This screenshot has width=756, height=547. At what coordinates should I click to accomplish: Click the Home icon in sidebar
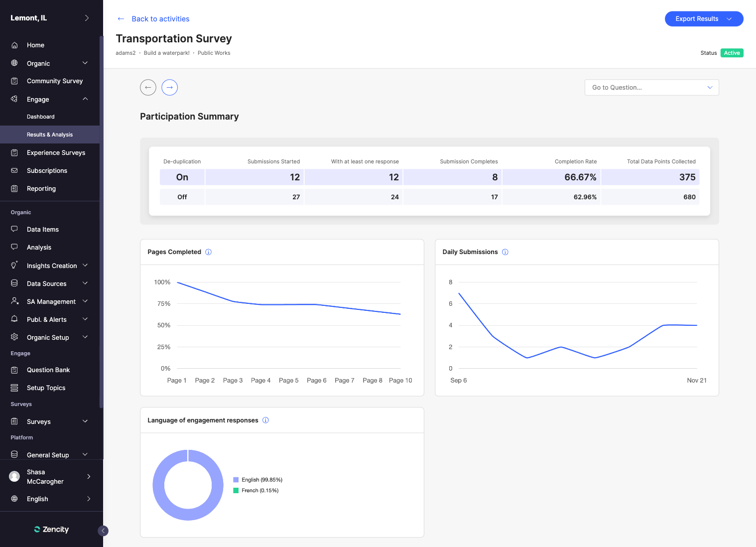tap(14, 45)
